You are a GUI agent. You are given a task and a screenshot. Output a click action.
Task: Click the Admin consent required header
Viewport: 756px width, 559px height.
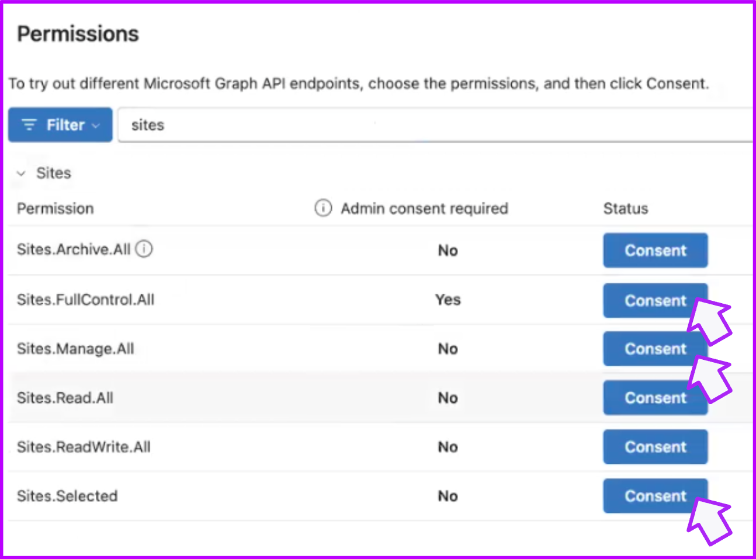pyautogui.click(x=424, y=209)
